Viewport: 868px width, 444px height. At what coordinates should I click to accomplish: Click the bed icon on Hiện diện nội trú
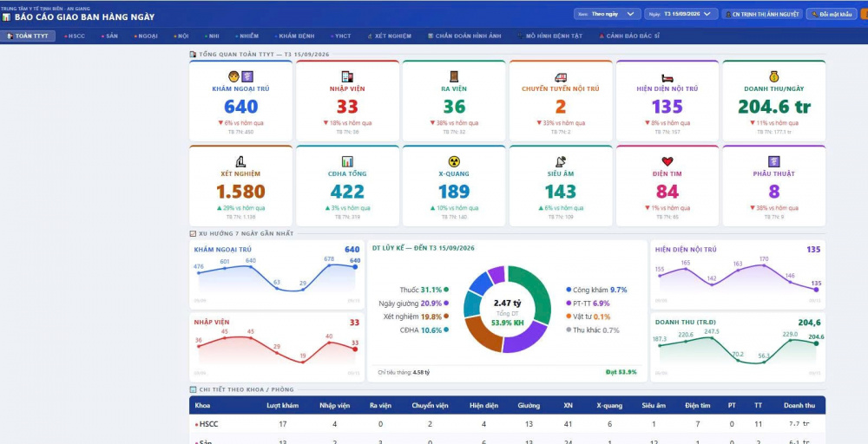click(667, 78)
